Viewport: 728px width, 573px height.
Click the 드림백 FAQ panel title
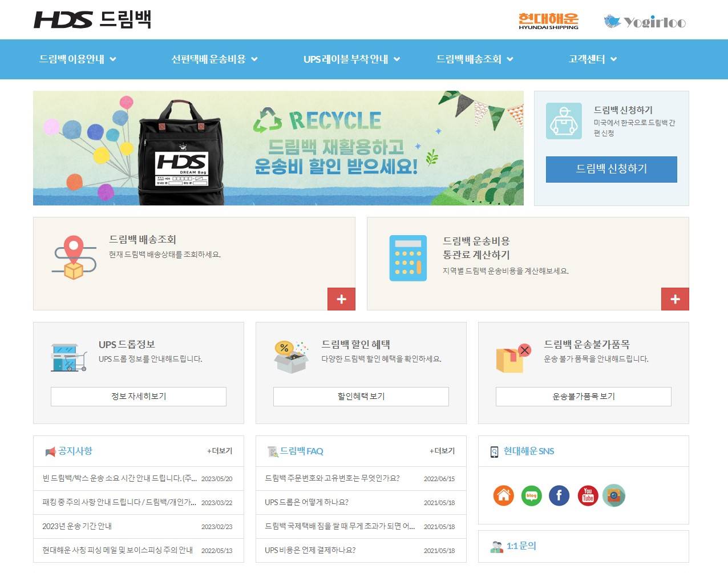pos(301,451)
